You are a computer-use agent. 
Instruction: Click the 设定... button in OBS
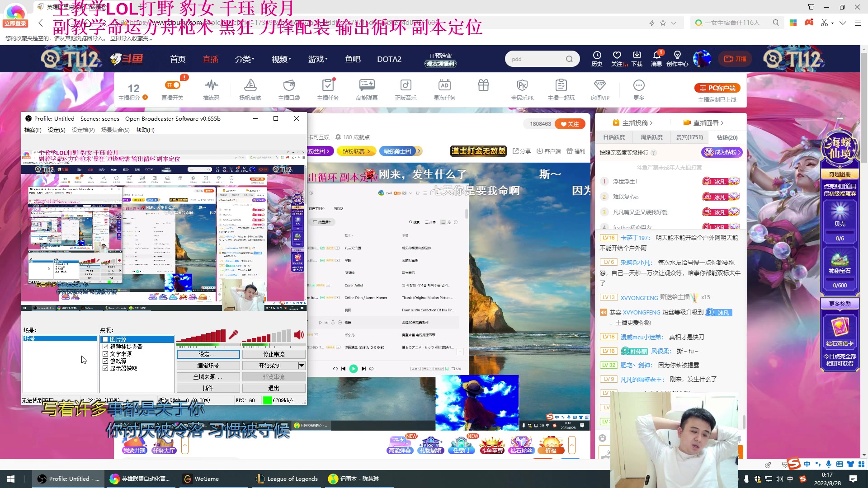208,355
